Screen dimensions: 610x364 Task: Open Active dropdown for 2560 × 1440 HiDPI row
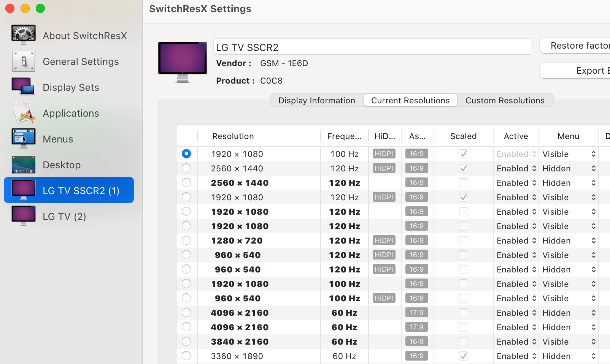pos(516,168)
